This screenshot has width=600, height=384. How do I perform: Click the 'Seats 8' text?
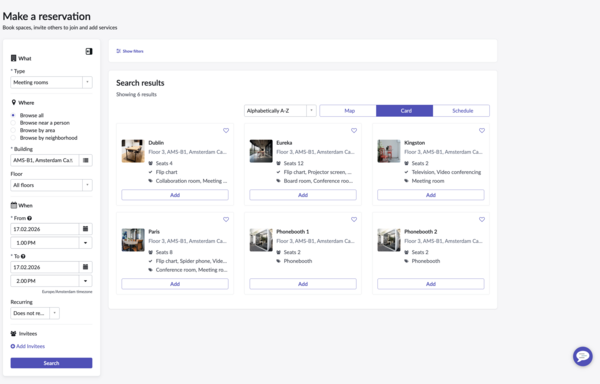[164, 252]
